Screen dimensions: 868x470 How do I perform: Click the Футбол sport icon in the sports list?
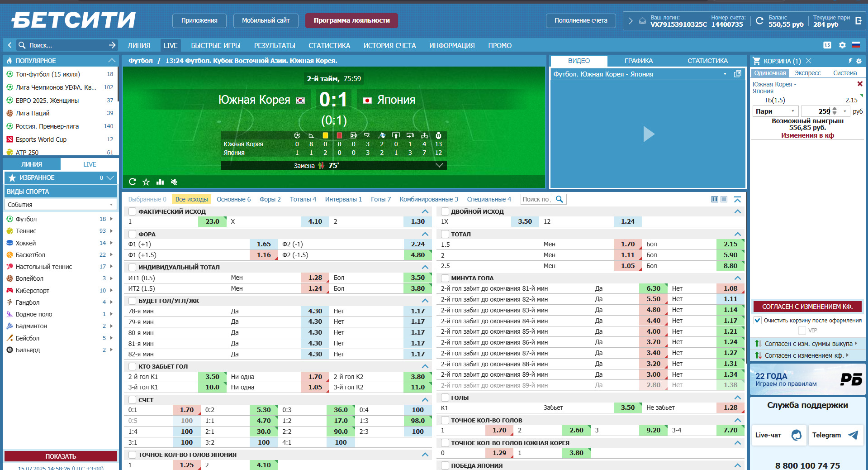[x=9, y=219]
